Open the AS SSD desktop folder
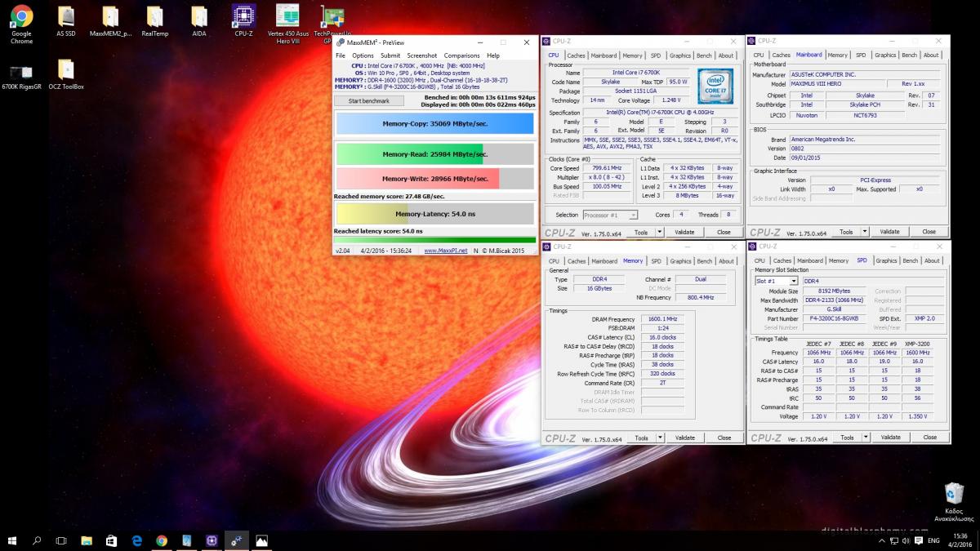 coord(66,20)
